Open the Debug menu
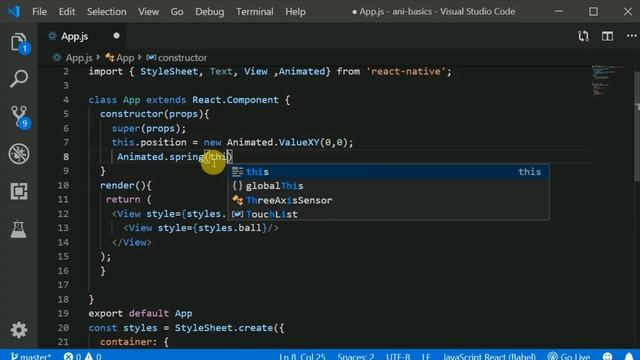This screenshot has height=360, width=640. [209, 11]
